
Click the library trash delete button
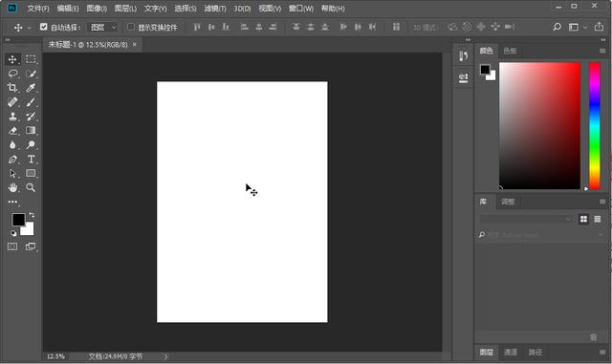point(593,337)
